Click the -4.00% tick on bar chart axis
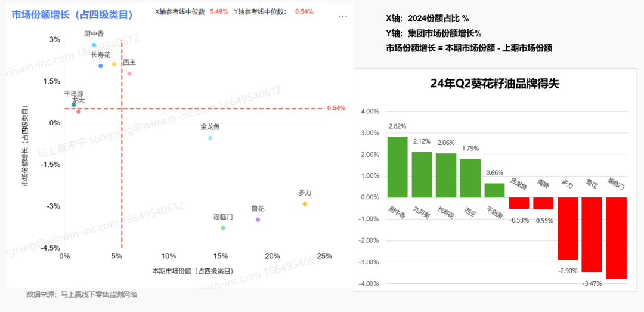 369,283
